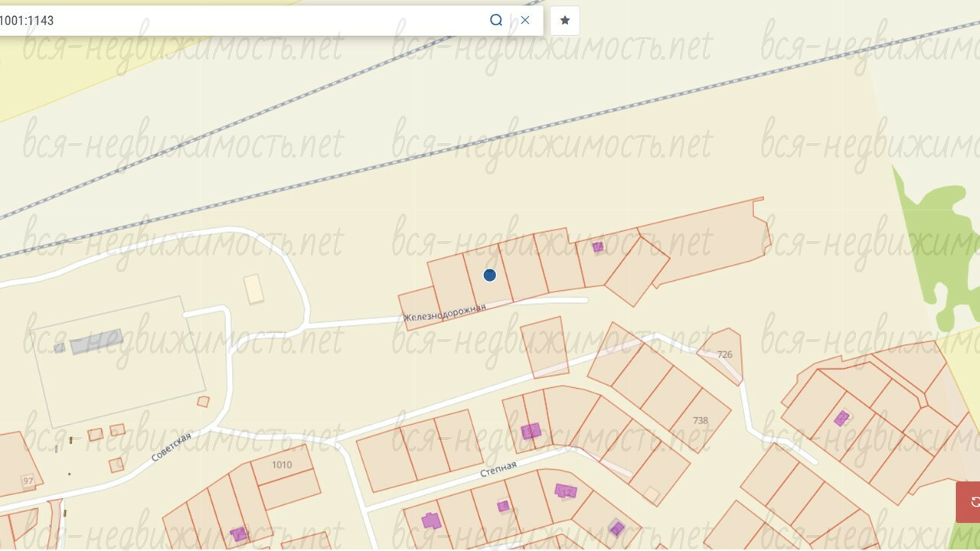Select parcel labeled 1010
The height and width of the screenshot is (551, 980).
click(x=282, y=465)
